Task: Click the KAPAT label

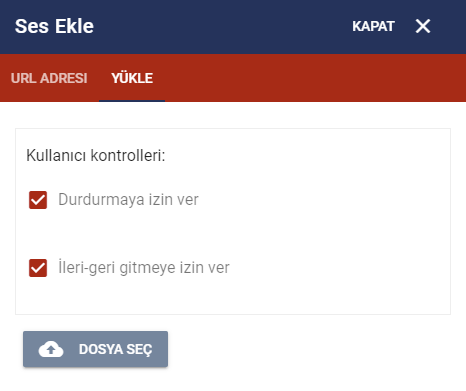Action: pyautogui.click(x=373, y=26)
